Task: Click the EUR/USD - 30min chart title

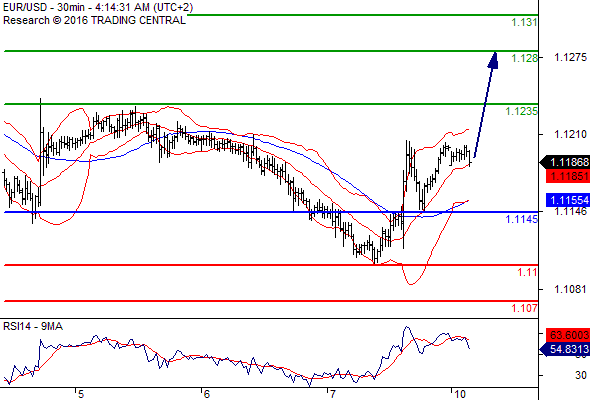Action: click(x=97, y=7)
